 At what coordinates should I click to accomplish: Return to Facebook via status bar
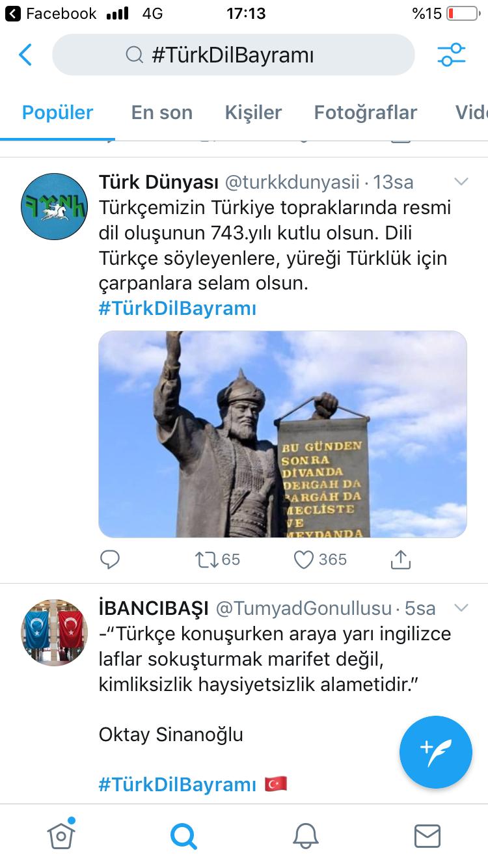click(51, 13)
